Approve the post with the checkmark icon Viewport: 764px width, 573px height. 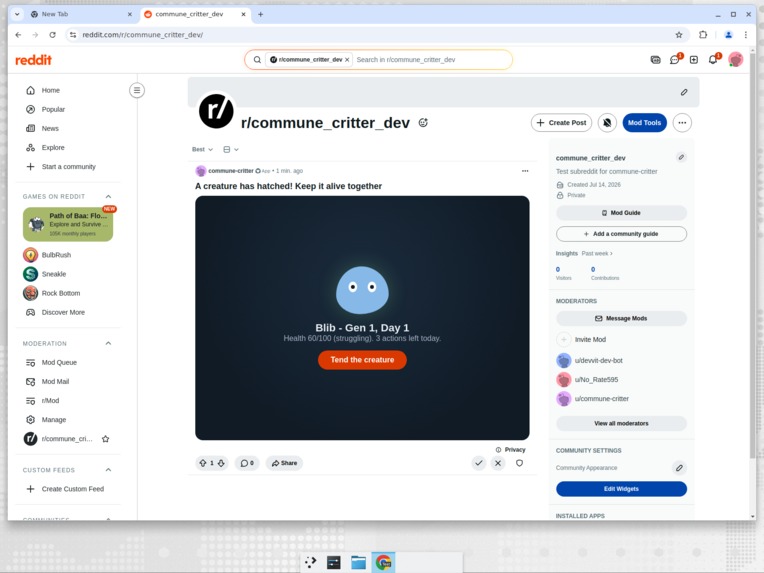pos(478,463)
